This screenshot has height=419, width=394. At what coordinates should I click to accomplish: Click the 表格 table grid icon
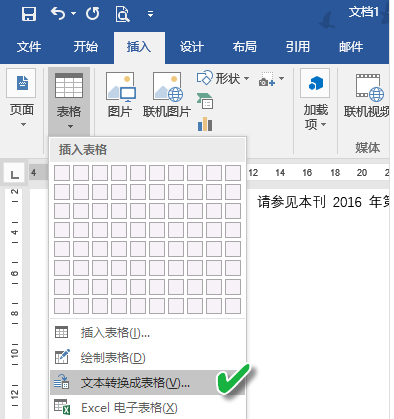[x=69, y=86]
